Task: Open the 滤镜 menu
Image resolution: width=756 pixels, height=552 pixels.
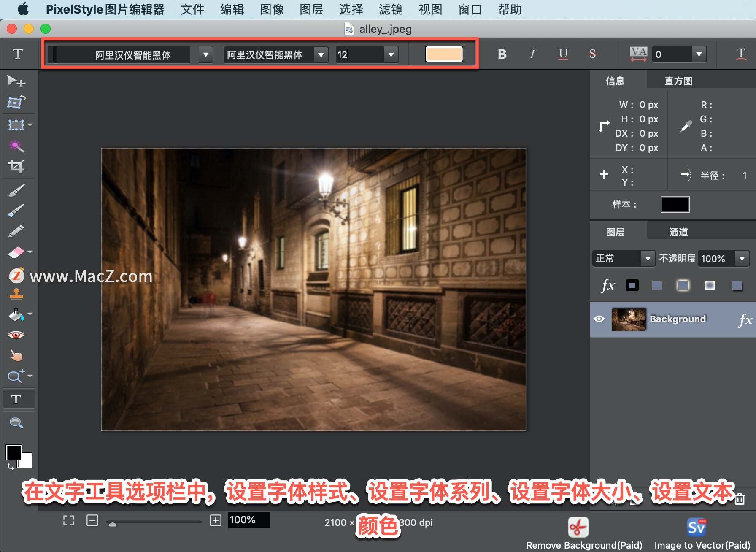Action: [389, 9]
